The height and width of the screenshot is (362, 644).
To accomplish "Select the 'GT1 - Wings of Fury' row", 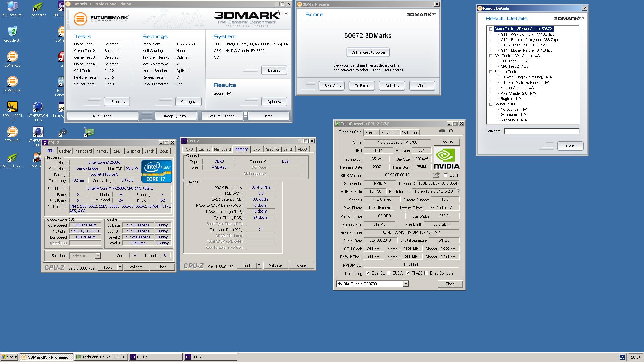I will click(527, 34).
